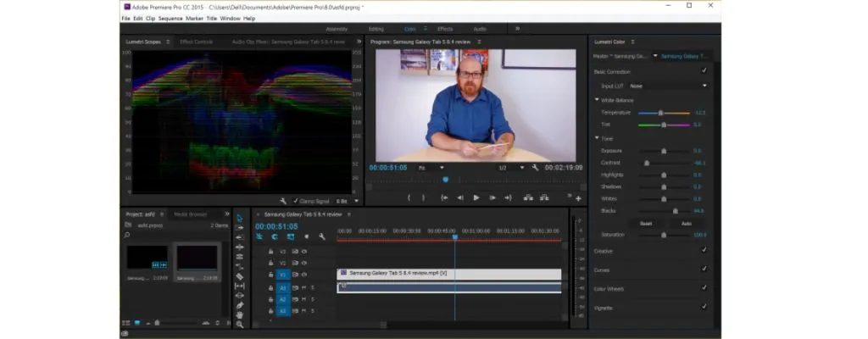Toggle the Clamp Signal checkbox
This screenshot has width=868, height=339.
point(296,201)
